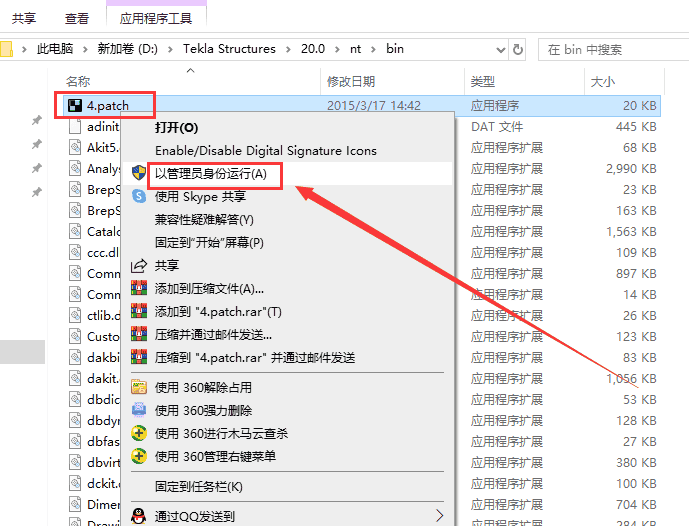Screen dimensions: 689x526
Task: Choose 兼容性疑难解答(Y)
Action: [x=204, y=219]
